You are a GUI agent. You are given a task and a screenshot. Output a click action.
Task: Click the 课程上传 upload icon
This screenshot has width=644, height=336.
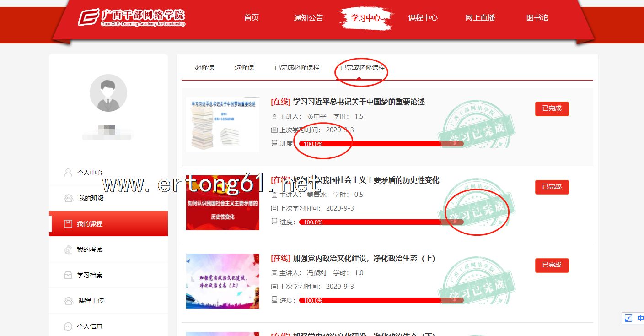(69, 301)
